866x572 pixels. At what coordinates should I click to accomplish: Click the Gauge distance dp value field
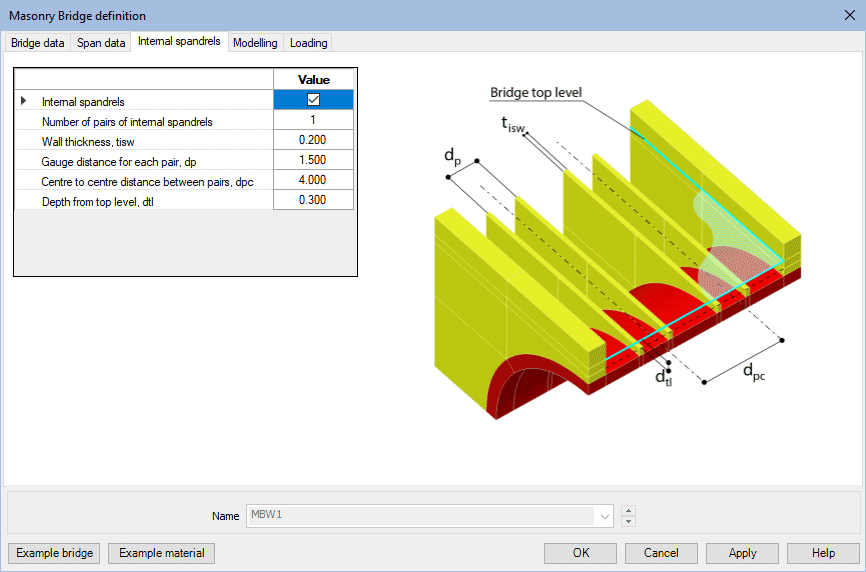pos(313,160)
